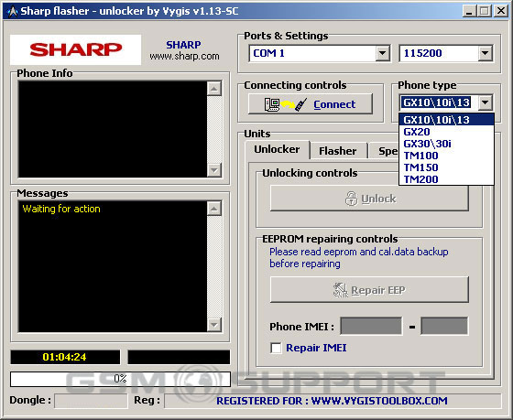The image size is (513, 420).
Task: Click Phone Info scroll up arrow
Action: [214, 89]
